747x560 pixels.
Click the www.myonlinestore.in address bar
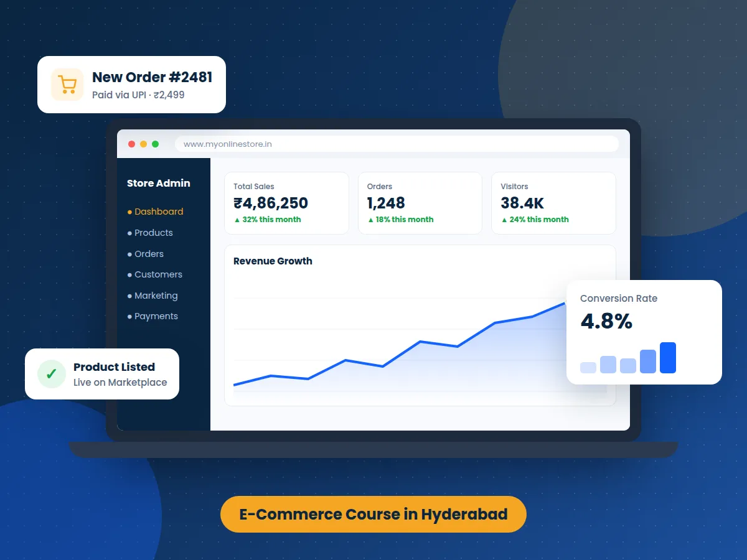click(397, 144)
